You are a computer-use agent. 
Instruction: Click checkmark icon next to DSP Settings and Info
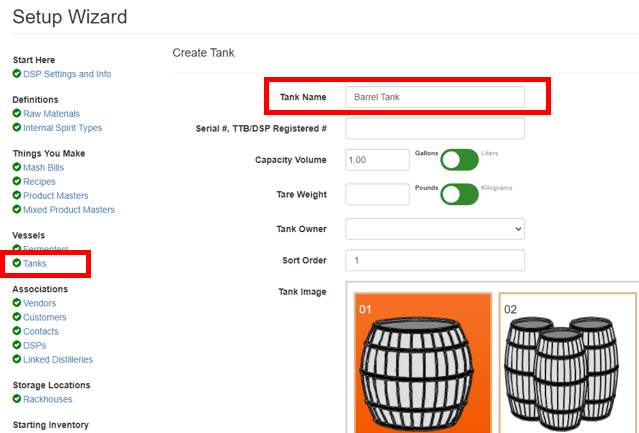[x=17, y=74]
